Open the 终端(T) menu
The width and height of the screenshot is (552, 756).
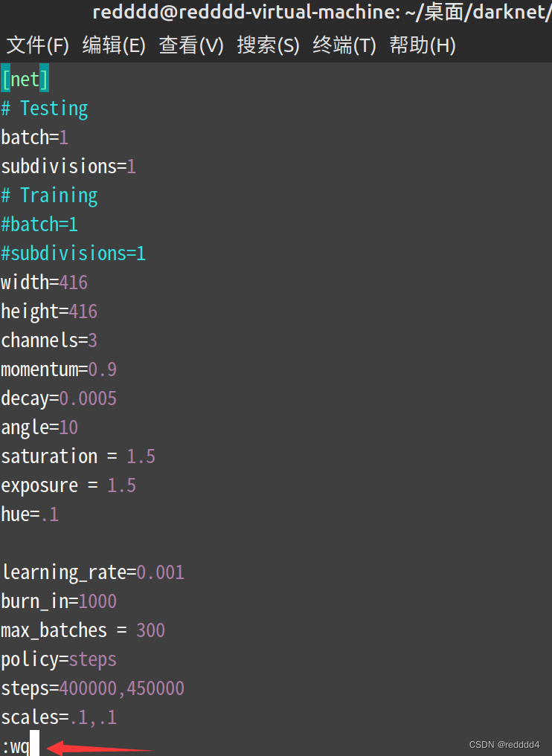[x=344, y=45]
